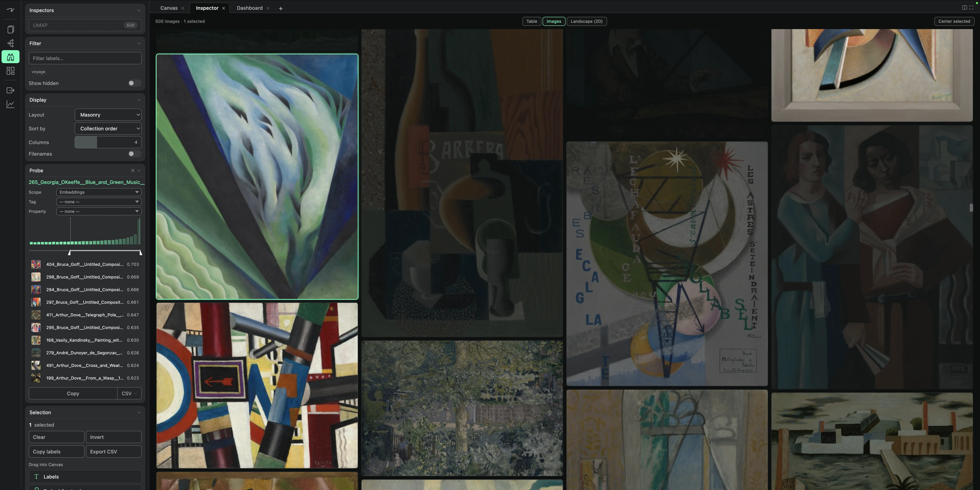Invert the selection
Viewport: 980px width, 490px height.
(114, 437)
